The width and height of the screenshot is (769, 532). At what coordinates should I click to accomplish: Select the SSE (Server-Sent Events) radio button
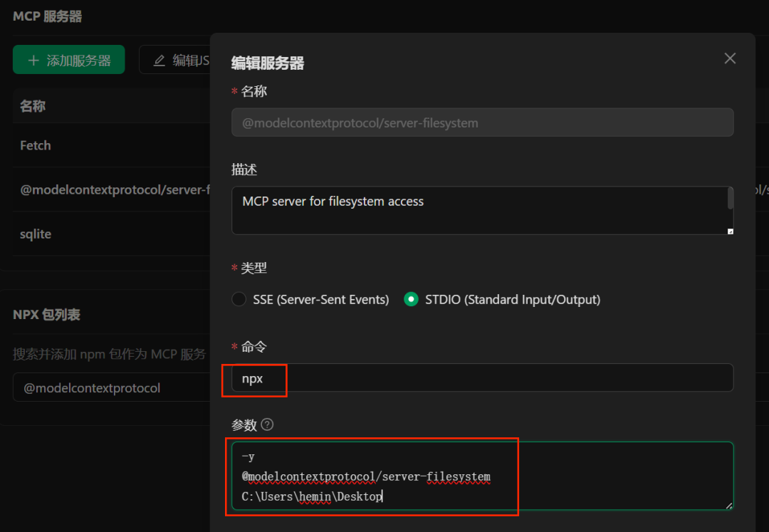[239, 300]
